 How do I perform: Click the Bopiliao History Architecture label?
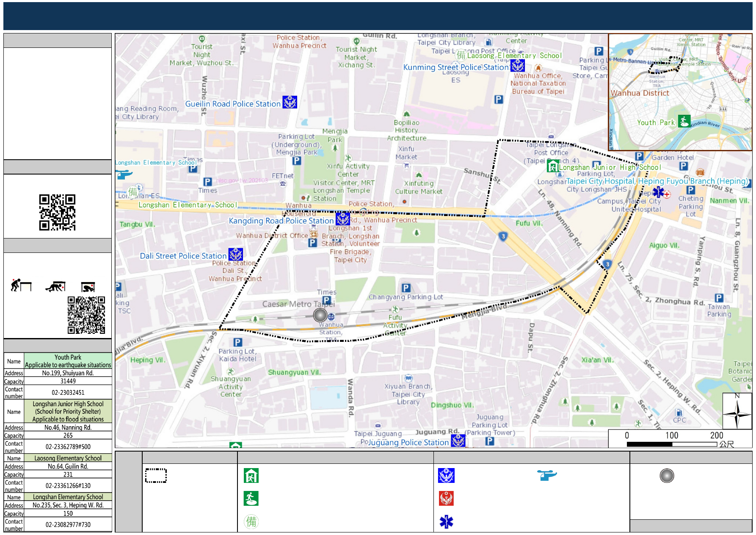click(x=407, y=130)
